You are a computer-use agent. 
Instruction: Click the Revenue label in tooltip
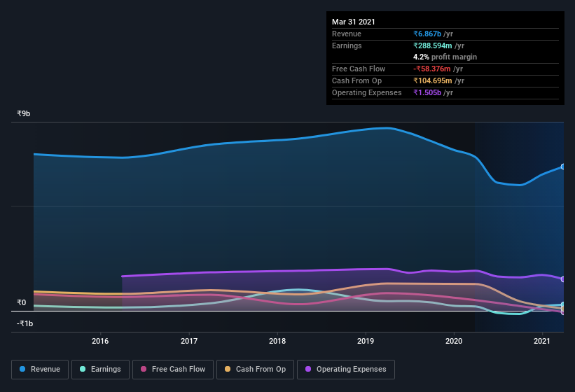[347, 34]
